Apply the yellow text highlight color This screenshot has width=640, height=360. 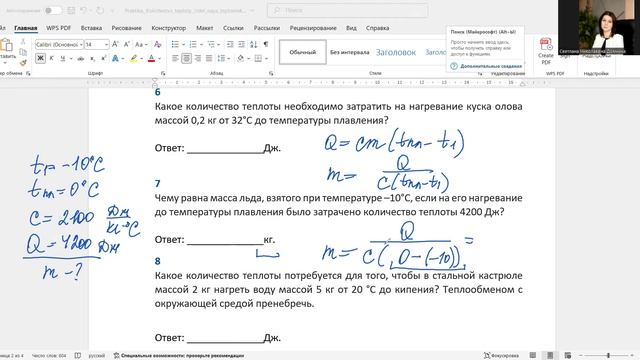pyautogui.click(x=133, y=59)
